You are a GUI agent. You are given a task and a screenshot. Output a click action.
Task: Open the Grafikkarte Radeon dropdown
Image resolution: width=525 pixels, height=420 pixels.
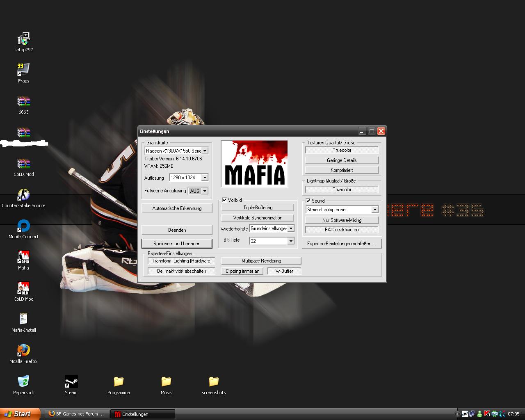tap(177, 151)
